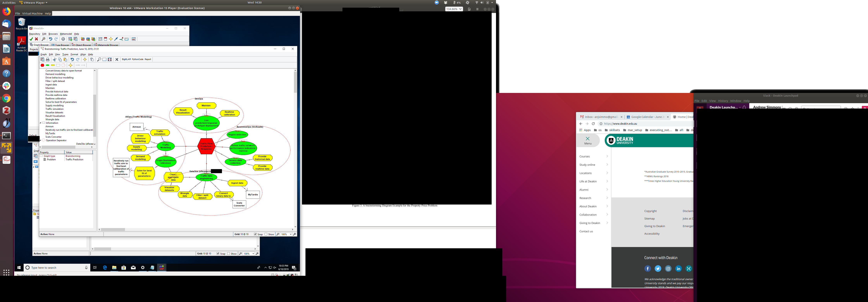Click the Sitemap link on Deakin page
868x302 pixels.
tap(649, 219)
